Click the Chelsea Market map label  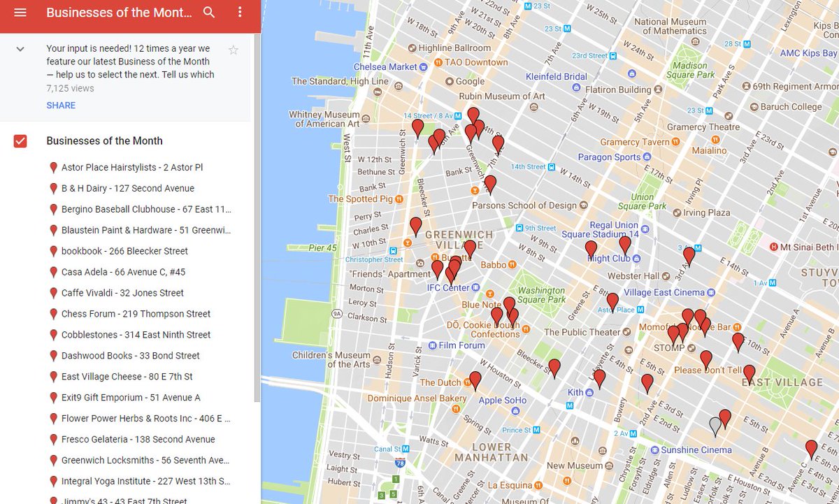[385, 67]
